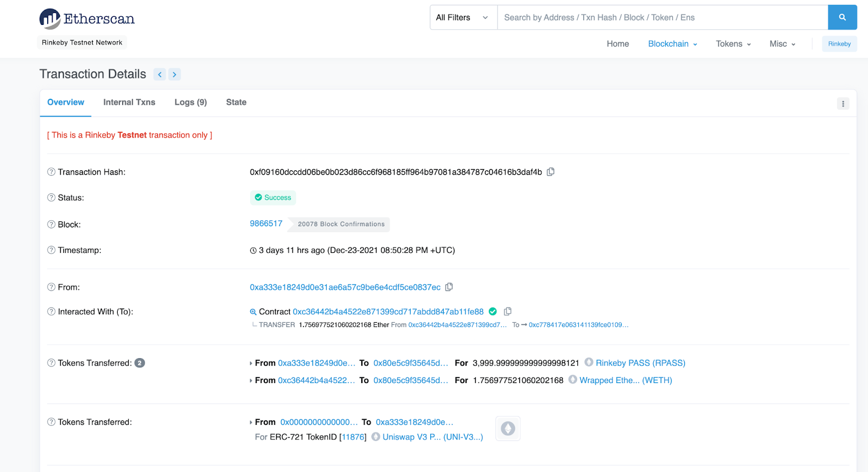Expand the Blockchain menu

coord(672,44)
